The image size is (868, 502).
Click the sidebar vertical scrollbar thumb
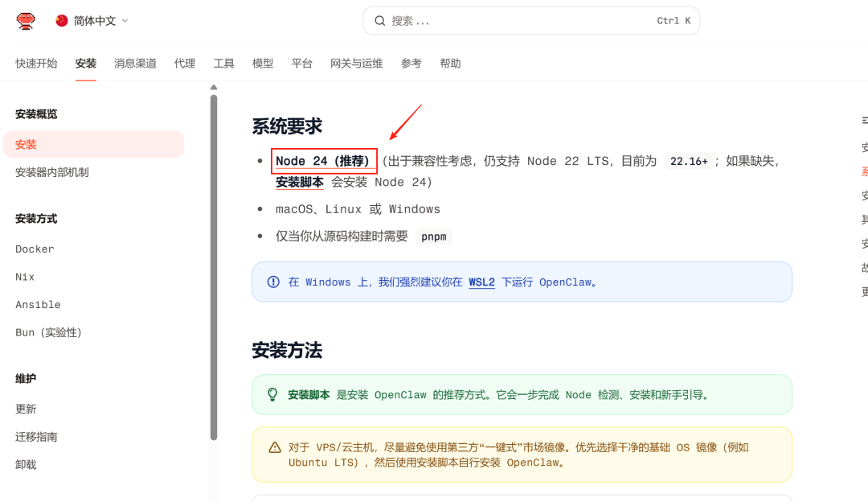click(214, 265)
